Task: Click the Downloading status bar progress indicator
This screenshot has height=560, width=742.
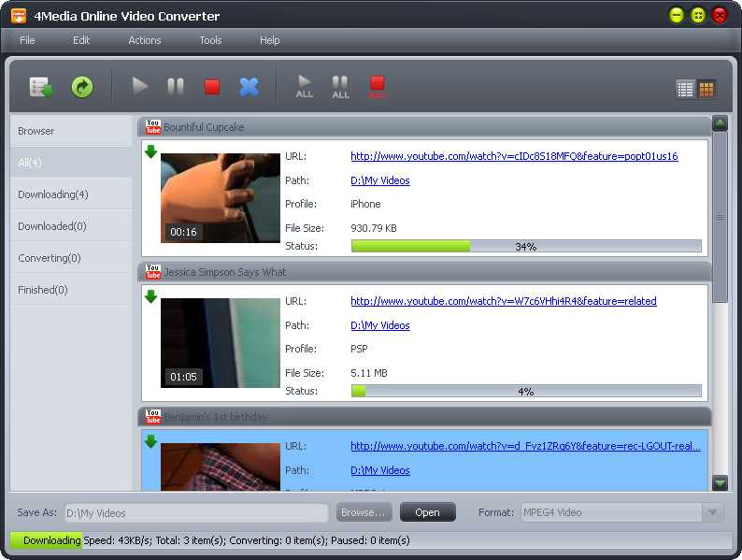Action: click(x=46, y=540)
